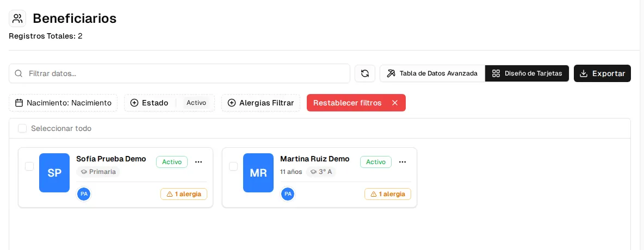Switch to Tabla de Datos Avanzada view
This screenshot has width=644, height=250.
(432, 73)
